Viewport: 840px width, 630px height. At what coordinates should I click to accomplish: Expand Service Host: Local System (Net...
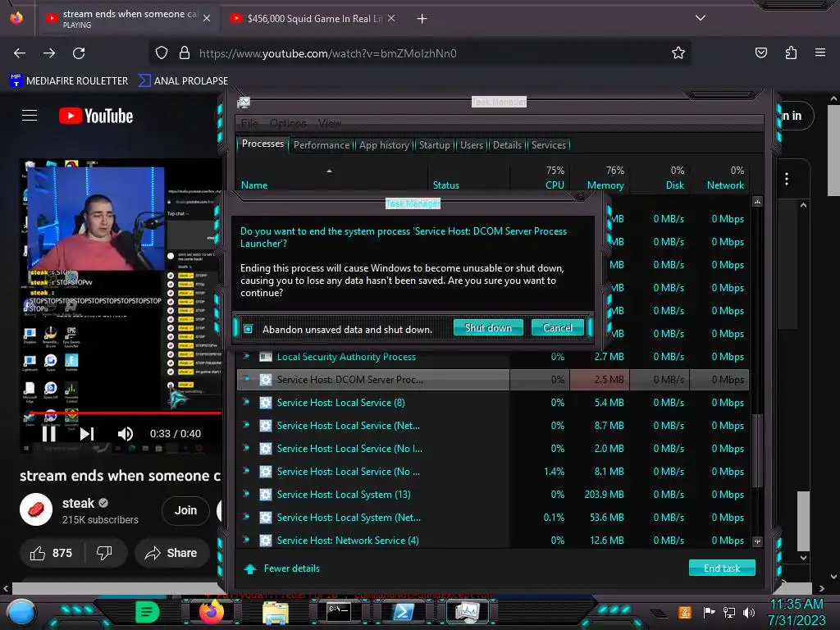[x=246, y=517]
